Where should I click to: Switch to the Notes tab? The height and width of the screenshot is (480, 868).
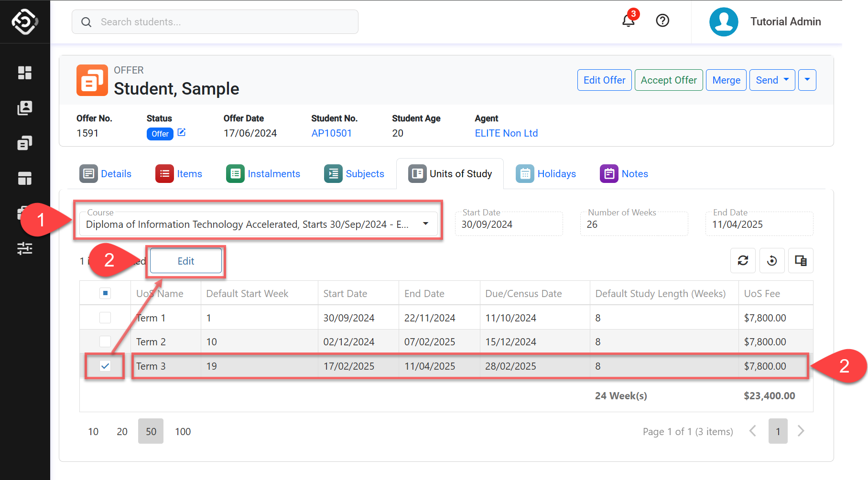[x=624, y=174]
